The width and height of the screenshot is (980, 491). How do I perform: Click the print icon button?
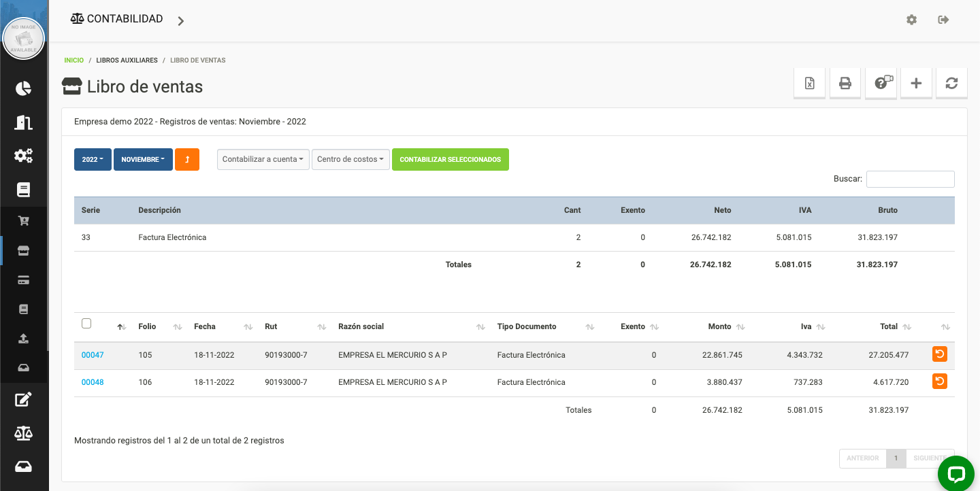[x=845, y=84]
